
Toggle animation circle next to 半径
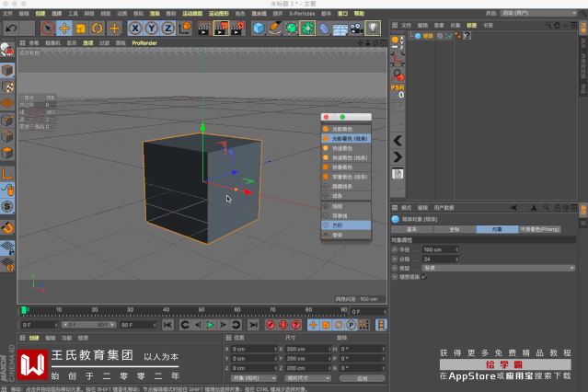pos(394,249)
